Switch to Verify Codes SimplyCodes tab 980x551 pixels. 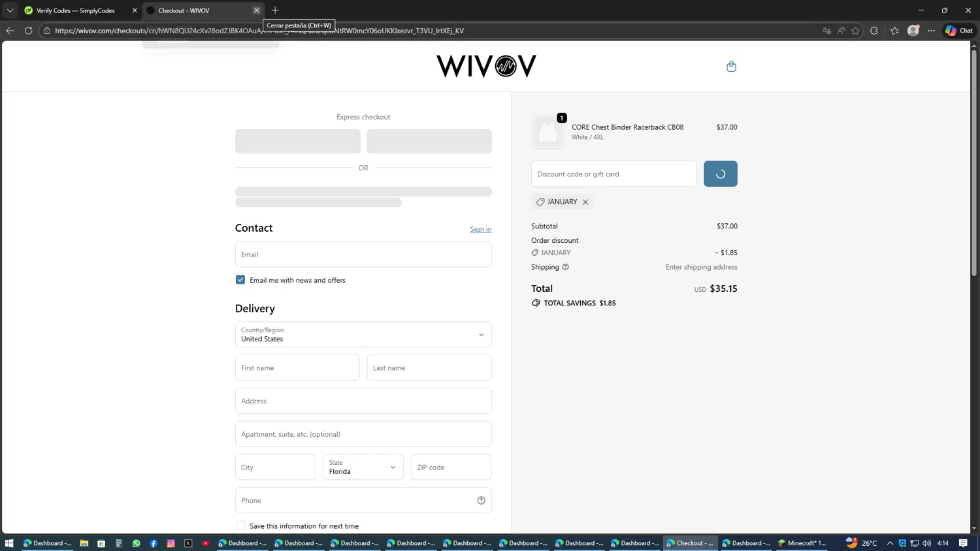click(x=75, y=10)
